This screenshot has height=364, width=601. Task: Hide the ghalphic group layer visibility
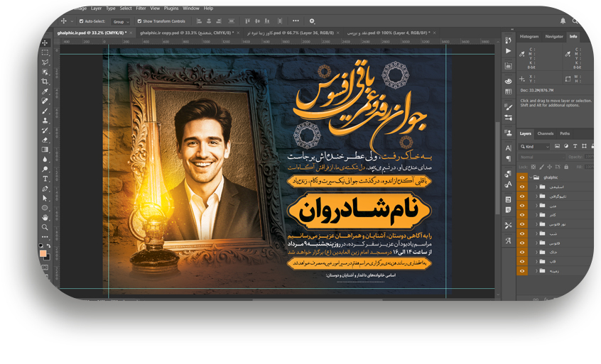pyautogui.click(x=522, y=177)
